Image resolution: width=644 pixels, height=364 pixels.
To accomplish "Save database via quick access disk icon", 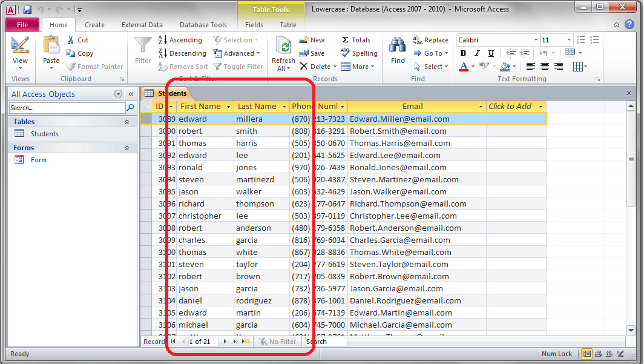I will pos(27,10).
